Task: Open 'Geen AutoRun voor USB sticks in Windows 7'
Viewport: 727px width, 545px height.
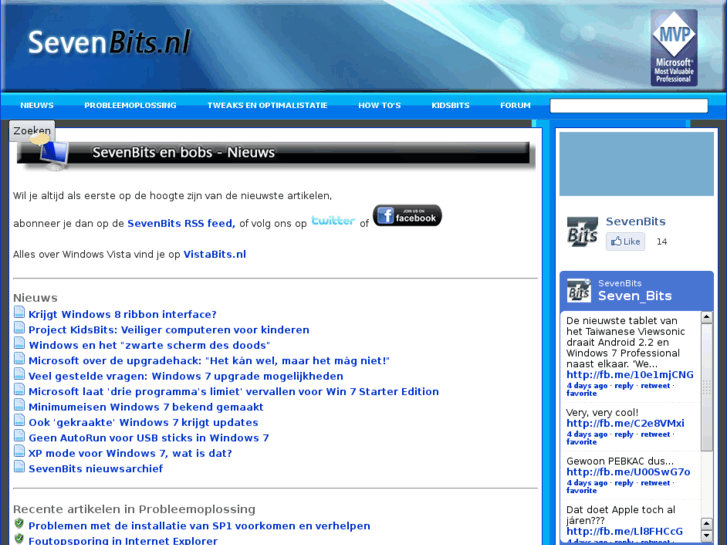Action: pyautogui.click(x=148, y=438)
